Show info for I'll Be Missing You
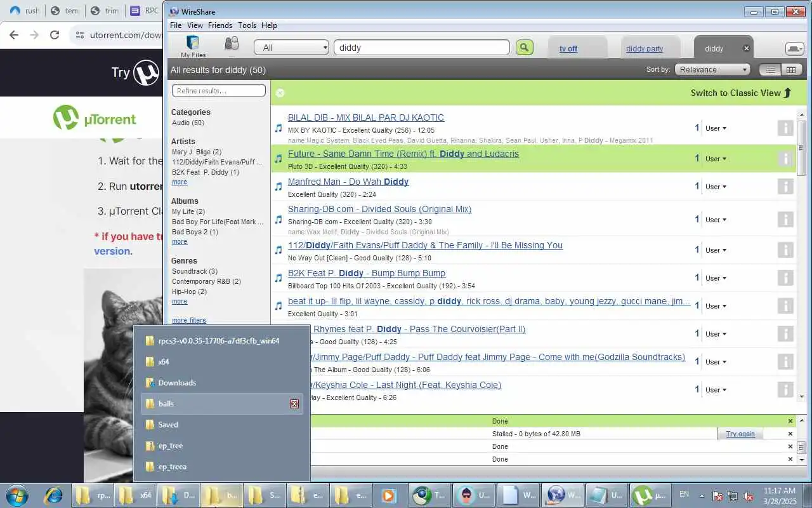812x508 pixels. pyautogui.click(x=785, y=250)
